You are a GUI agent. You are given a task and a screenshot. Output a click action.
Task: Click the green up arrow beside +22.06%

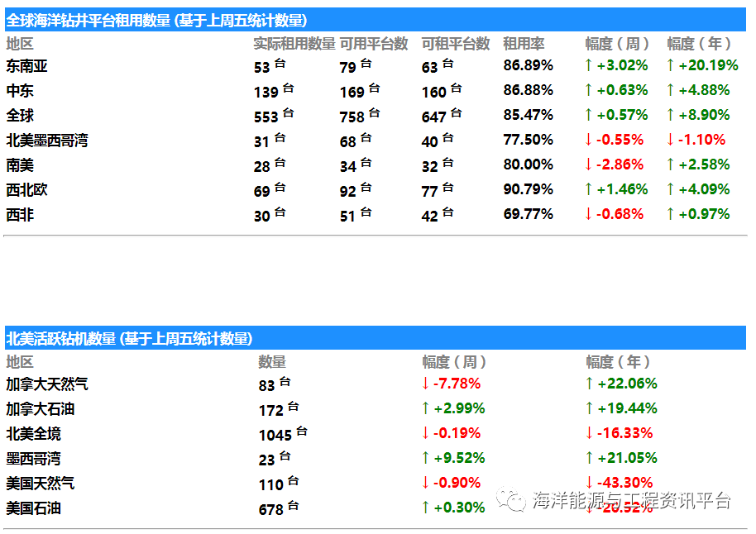(589, 384)
